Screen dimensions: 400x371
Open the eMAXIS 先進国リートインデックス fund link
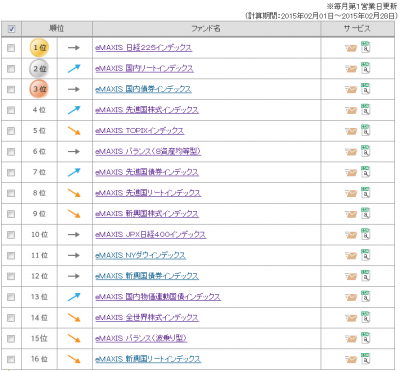tap(148, 193)
